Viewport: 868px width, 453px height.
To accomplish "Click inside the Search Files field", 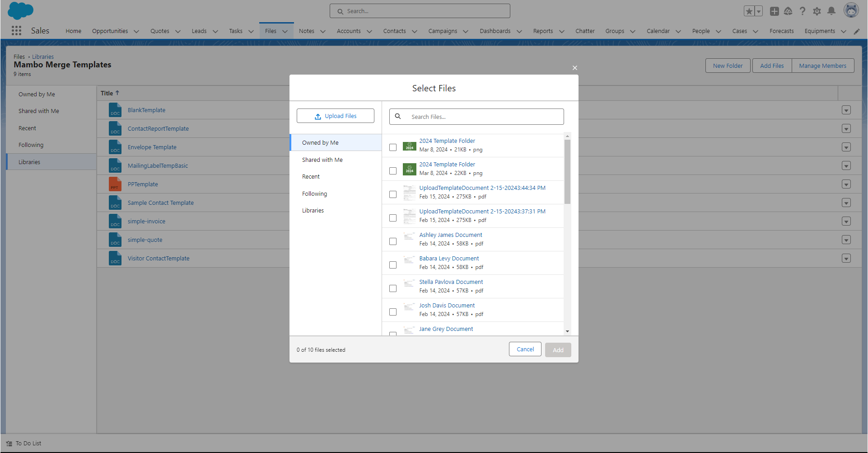I will point(476,116).
